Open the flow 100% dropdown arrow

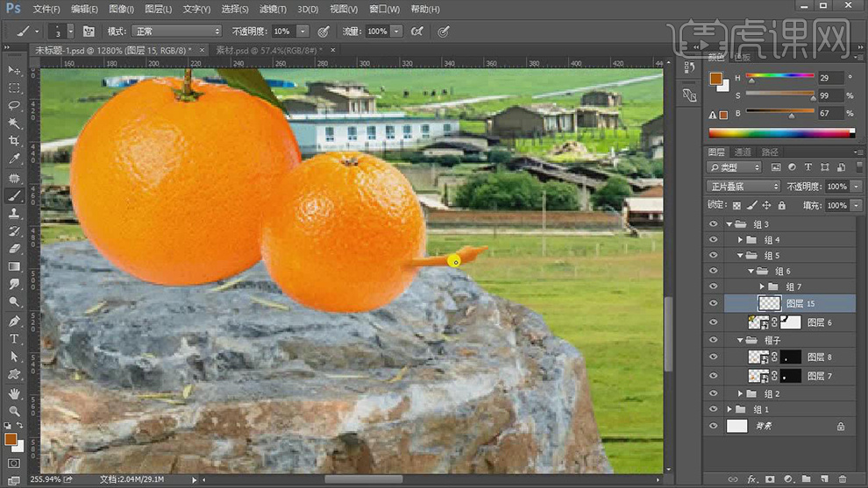[x=396, y=32]
